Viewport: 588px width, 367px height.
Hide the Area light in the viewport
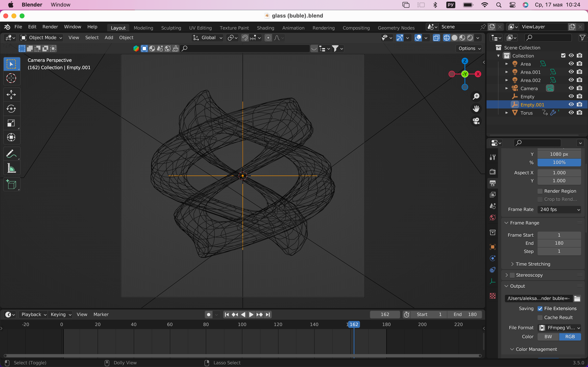click(571, 64)
